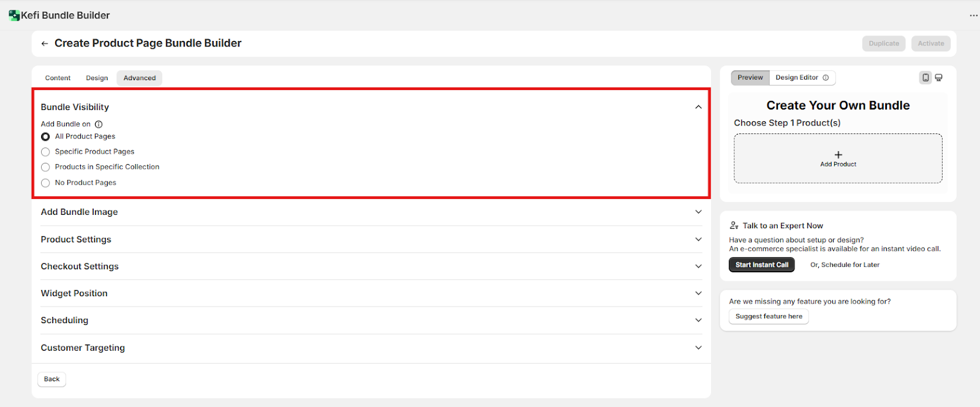Image resolution: width=980 pixels, height=407 pixels.
Task: Switch preview to mobile view icon
Action: pos(925,78)
